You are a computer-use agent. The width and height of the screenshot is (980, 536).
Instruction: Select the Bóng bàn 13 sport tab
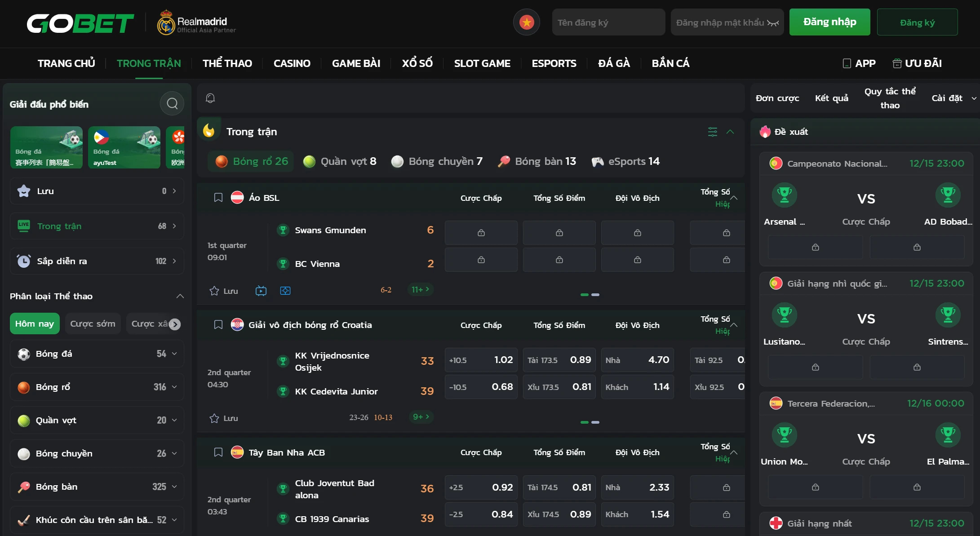click(x=537, y=161)
